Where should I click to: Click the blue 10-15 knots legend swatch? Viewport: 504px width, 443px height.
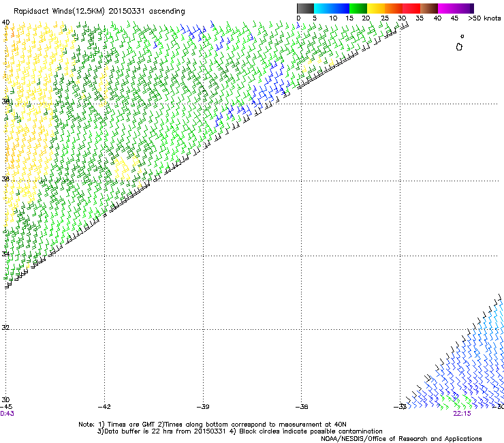click(341, 8)
